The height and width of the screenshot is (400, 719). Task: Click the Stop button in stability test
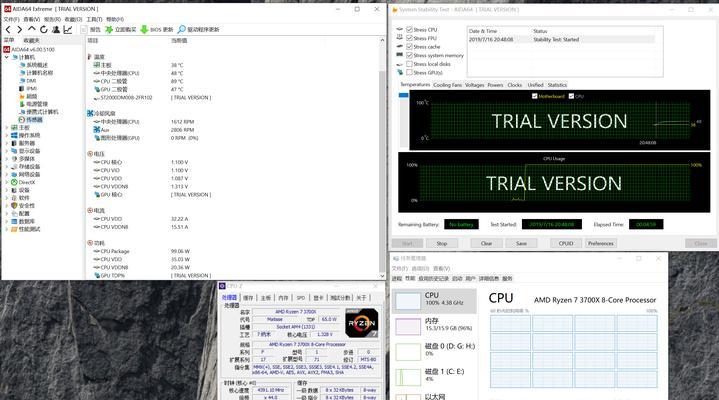tap(442, 243)
